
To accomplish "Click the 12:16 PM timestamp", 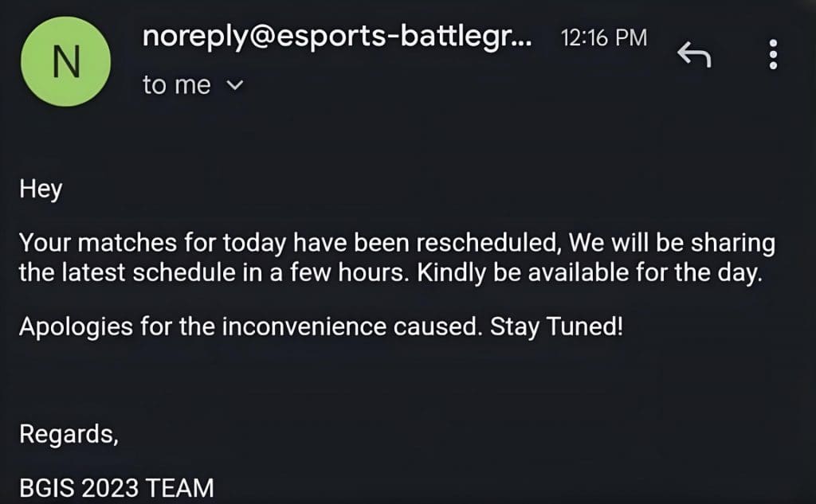I will pos(604,37).
